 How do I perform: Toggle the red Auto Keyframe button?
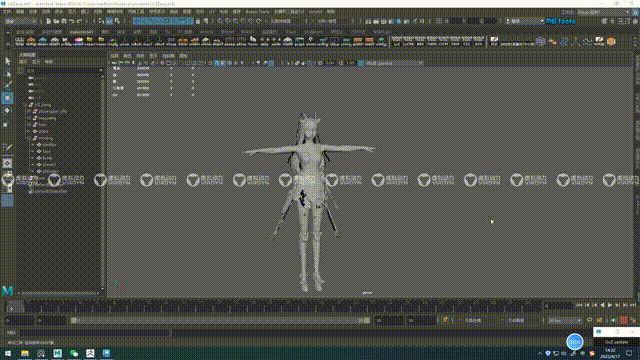pos(623,320)
